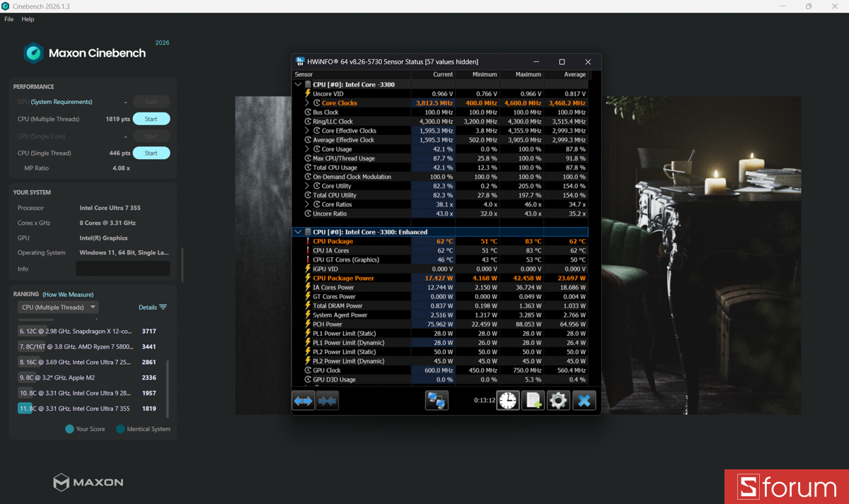Collapse the CPU [#0] Intel Core -3300 section
849x504 pixels.
point(298,84)
